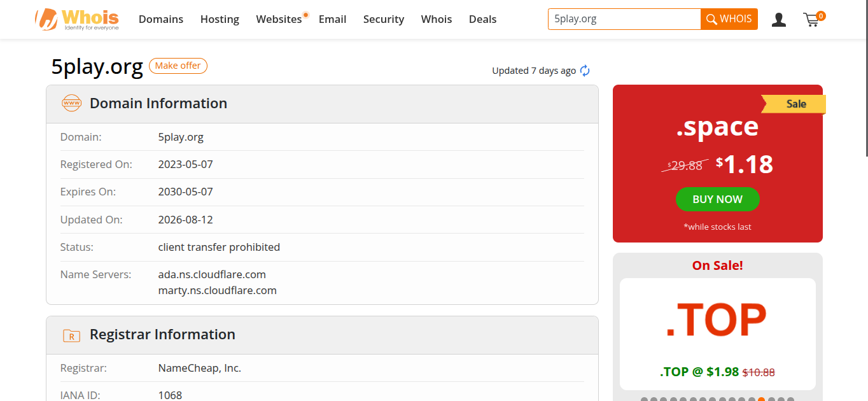Click the Domain value 5play.org in table

click(181, 137)
